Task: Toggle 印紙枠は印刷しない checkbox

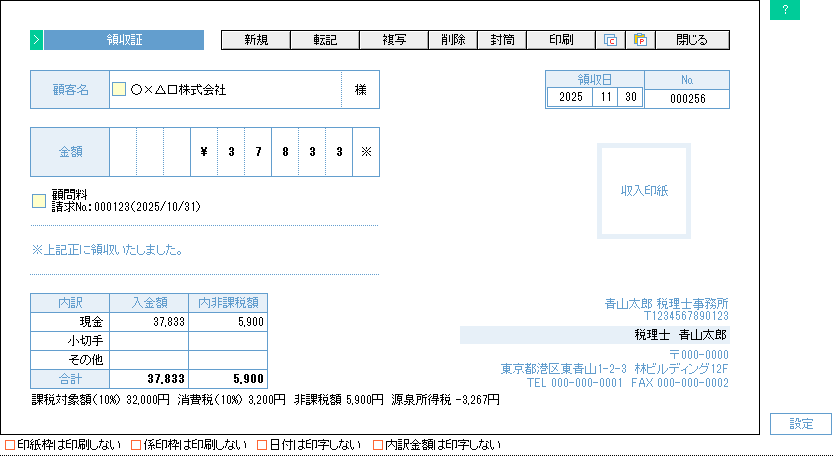Action: click(x=10, y=445)
